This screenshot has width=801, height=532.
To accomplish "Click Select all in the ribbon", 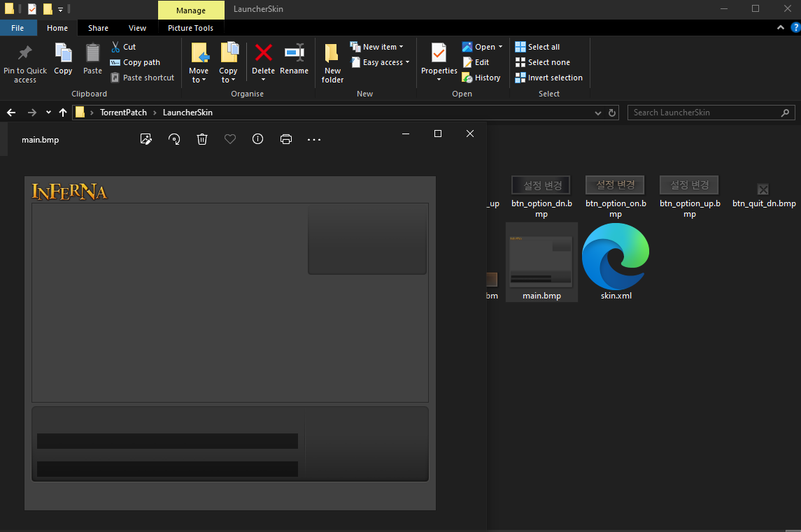I will [x=537, y=47].
